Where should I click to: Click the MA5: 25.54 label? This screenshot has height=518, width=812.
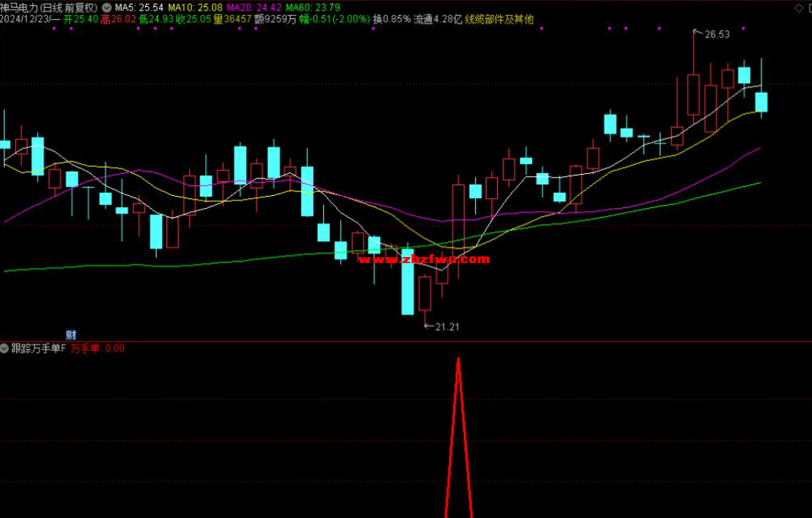[x=138, y=8]
